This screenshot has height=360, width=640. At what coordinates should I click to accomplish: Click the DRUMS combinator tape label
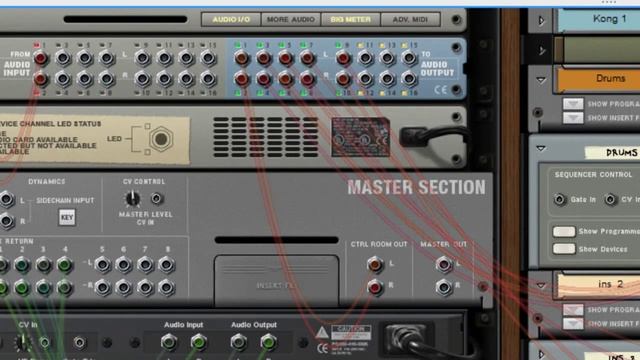click(x=613, y=153)
